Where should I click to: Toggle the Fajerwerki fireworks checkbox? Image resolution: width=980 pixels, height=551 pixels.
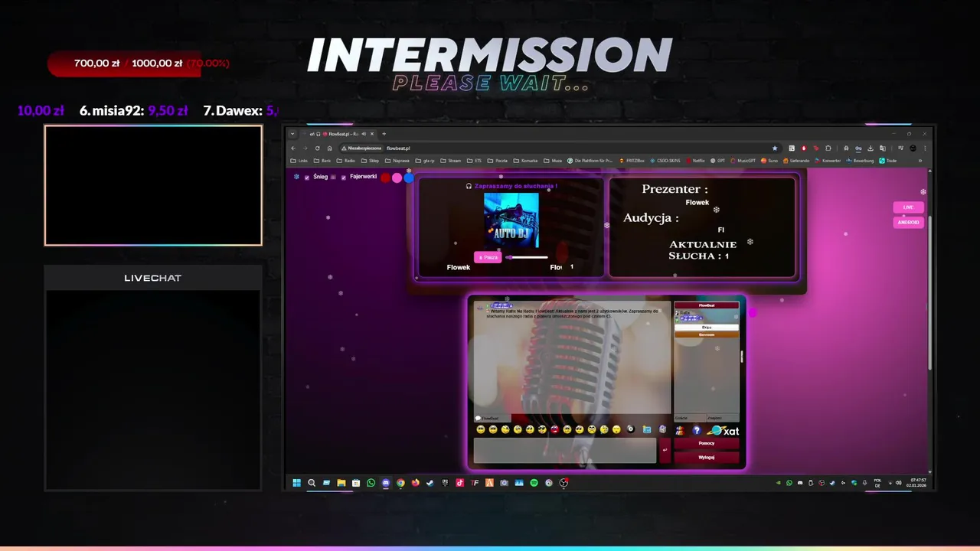click(344, 178)
